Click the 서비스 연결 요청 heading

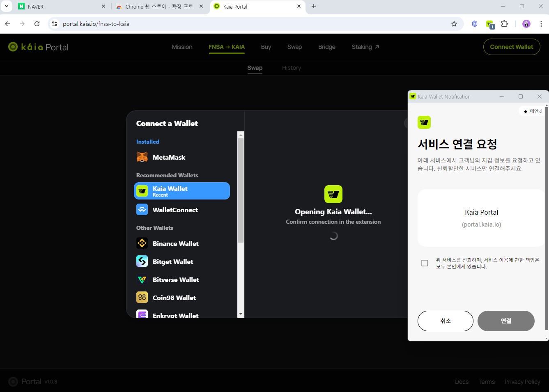pos(457,144)
